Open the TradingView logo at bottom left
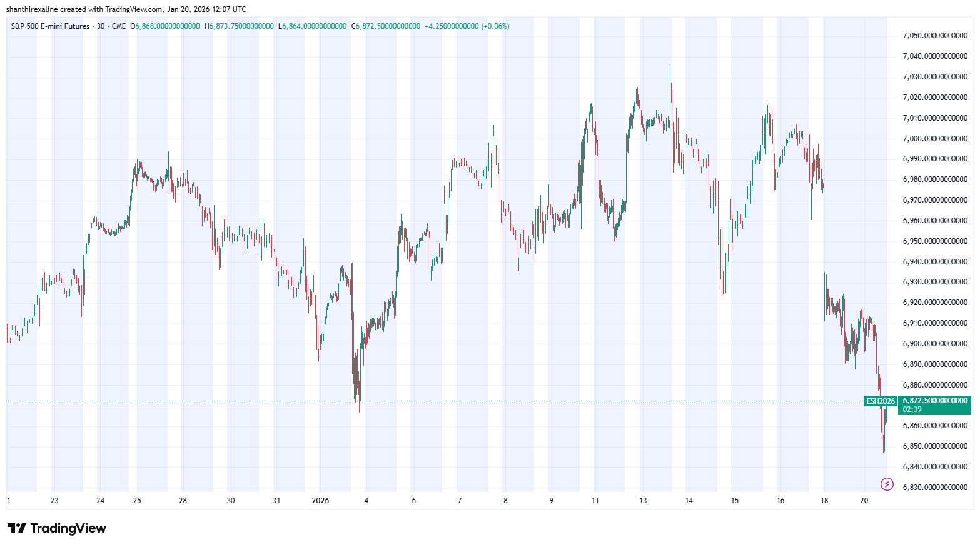Image resolution: width=980 pixels, height=547 pixels. click(x=57, y=528)
